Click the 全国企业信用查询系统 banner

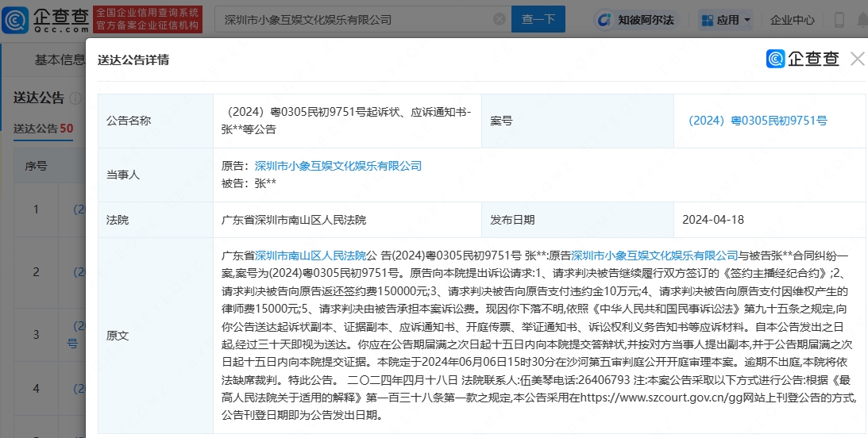[x=148, y=19]
